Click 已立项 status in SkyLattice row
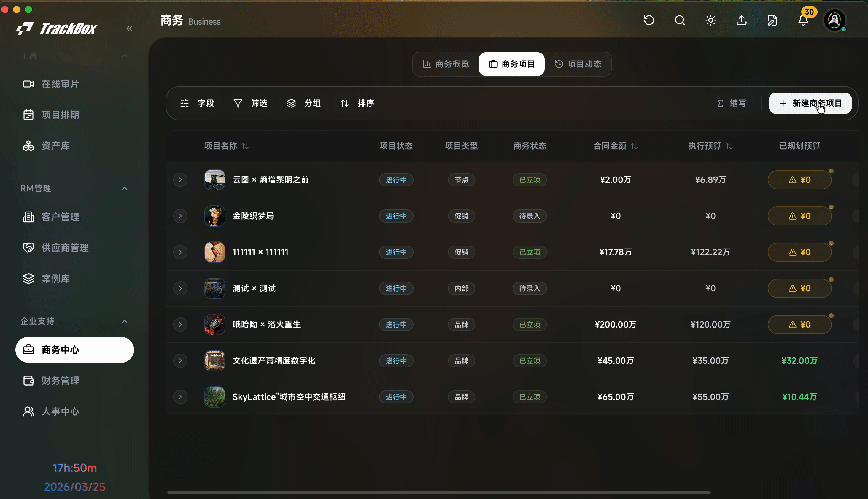This screenshot has height=499, width=868. coord(530,397)
